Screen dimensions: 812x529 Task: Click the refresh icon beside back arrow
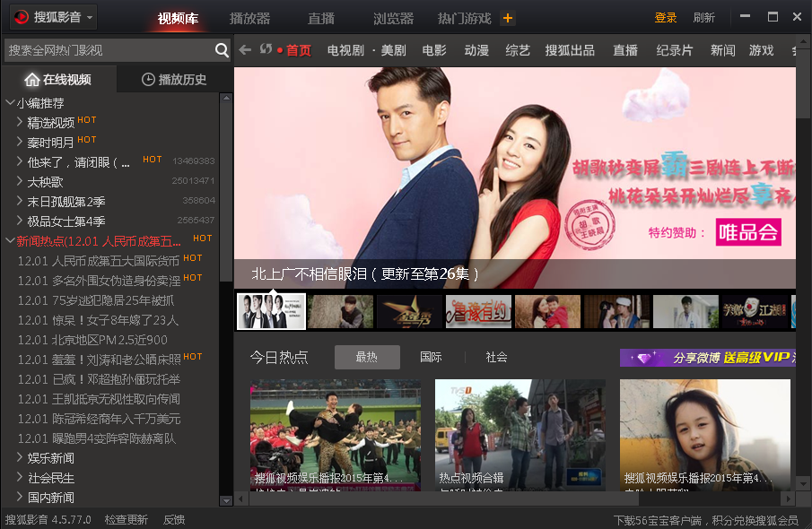pos(266,49)
